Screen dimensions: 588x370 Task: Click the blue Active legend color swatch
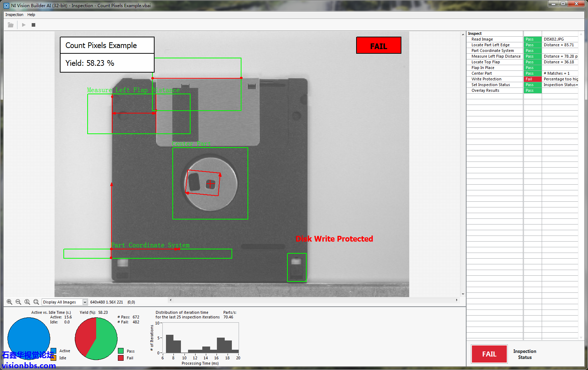[53, 351]
